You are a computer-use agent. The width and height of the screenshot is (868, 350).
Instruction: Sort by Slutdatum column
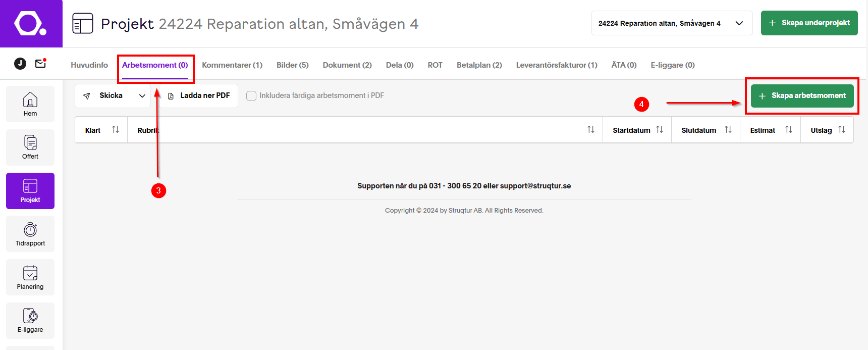click(728, 130)
